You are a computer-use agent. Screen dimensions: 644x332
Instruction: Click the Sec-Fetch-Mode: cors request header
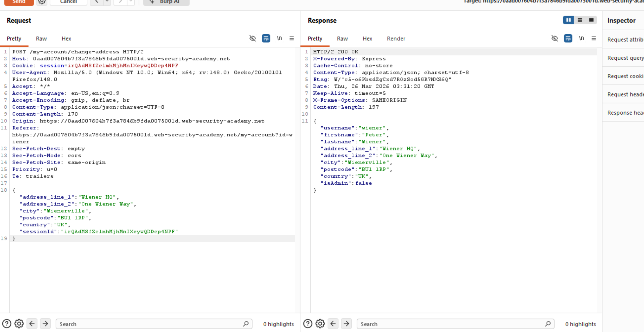click(46, 155)
